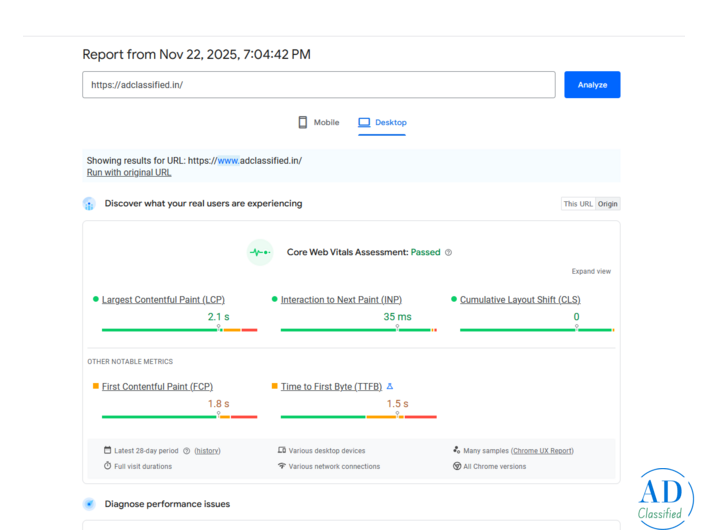Select the Desktop tab
Image resolution: width=710 pixels, height=530 pixels.
[x=382, y=122]
